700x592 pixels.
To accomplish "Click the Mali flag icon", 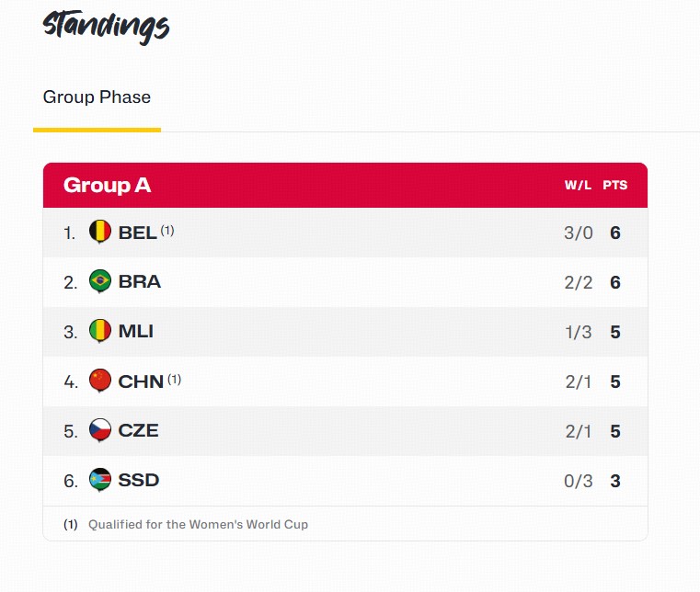I will point(100,331).
